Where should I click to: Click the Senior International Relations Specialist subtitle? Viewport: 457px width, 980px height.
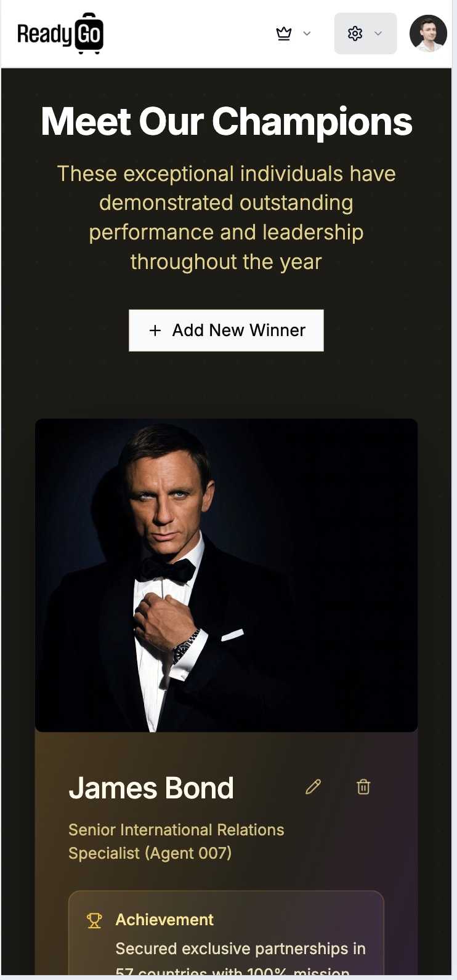[176, 841]
